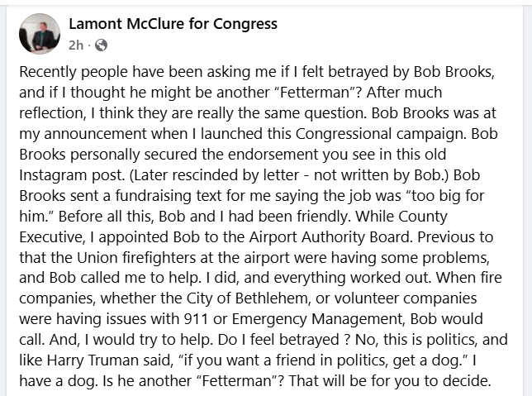Click the "2h" post timestamp
Image resolution: width=532 pixels, height=396 pixels.
(x=76, y=44)
